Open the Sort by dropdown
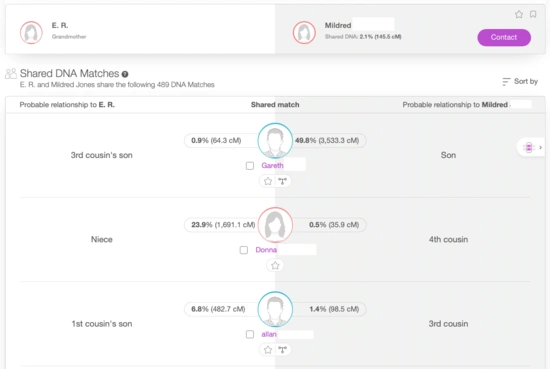Screen dimensions: 550x369 pyautogui.click(x=520, y=81)
